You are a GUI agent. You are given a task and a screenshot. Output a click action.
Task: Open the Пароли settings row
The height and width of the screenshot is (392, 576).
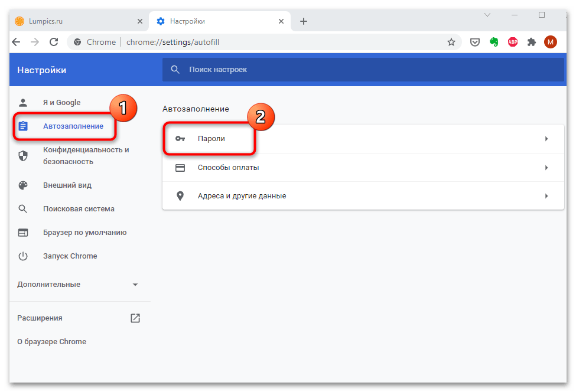click(363, 139)
